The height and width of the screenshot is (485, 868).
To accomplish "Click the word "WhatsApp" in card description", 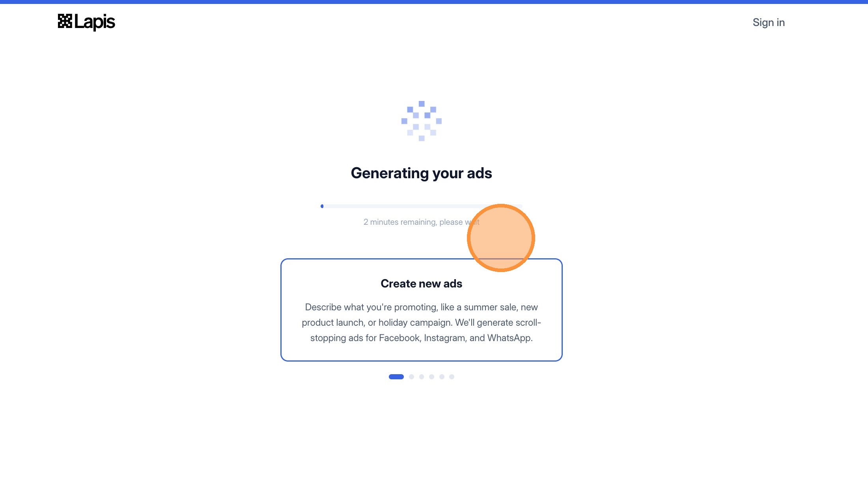I will [510, 338].
